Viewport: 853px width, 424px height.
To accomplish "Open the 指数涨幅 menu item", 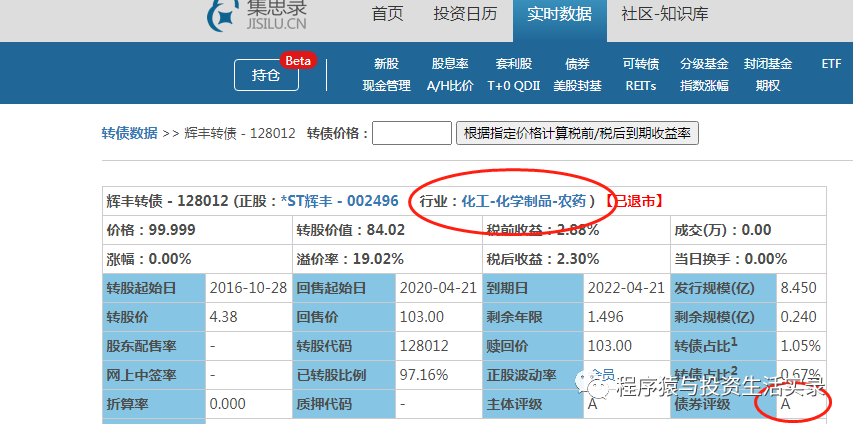I will [704, 86].
